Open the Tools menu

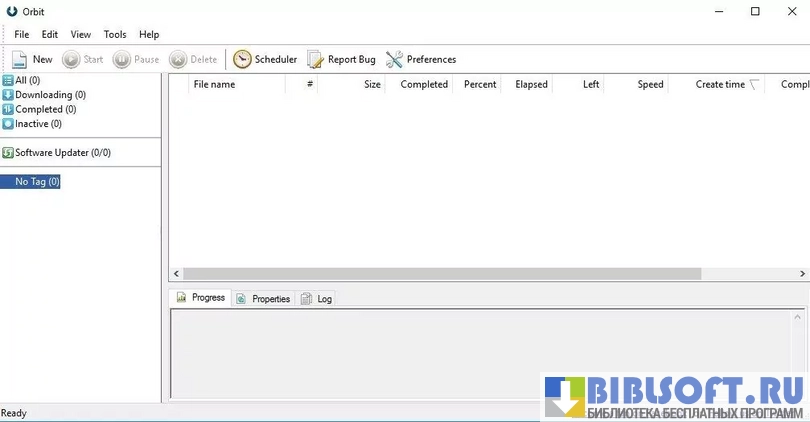[x=115, y=34]
